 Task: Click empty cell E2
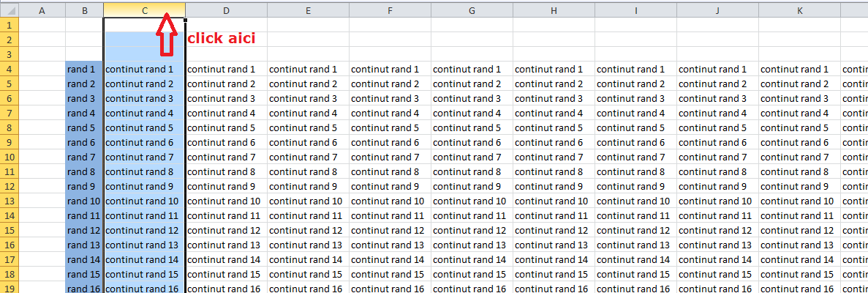click(308, 40)
